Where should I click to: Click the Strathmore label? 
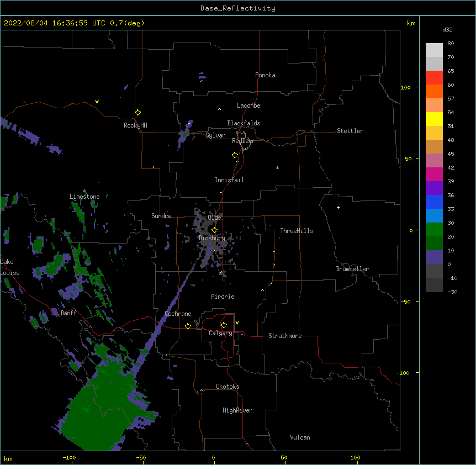[x=285, y=336]
